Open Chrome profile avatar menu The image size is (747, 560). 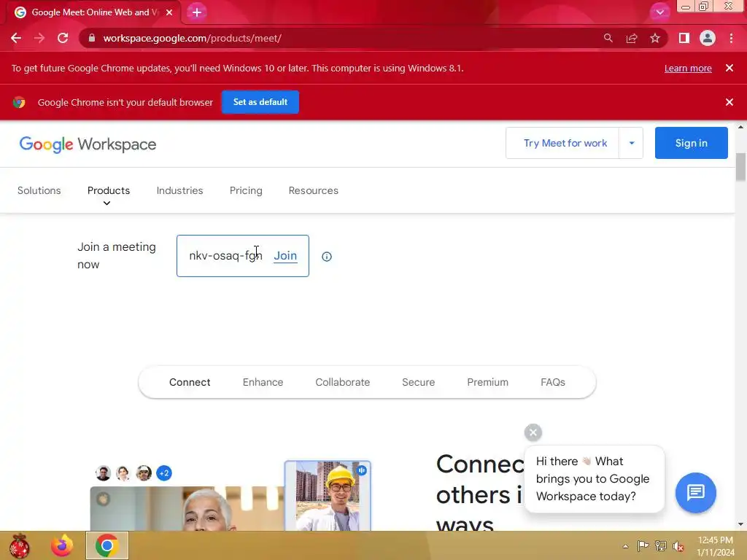coord(708,38)
